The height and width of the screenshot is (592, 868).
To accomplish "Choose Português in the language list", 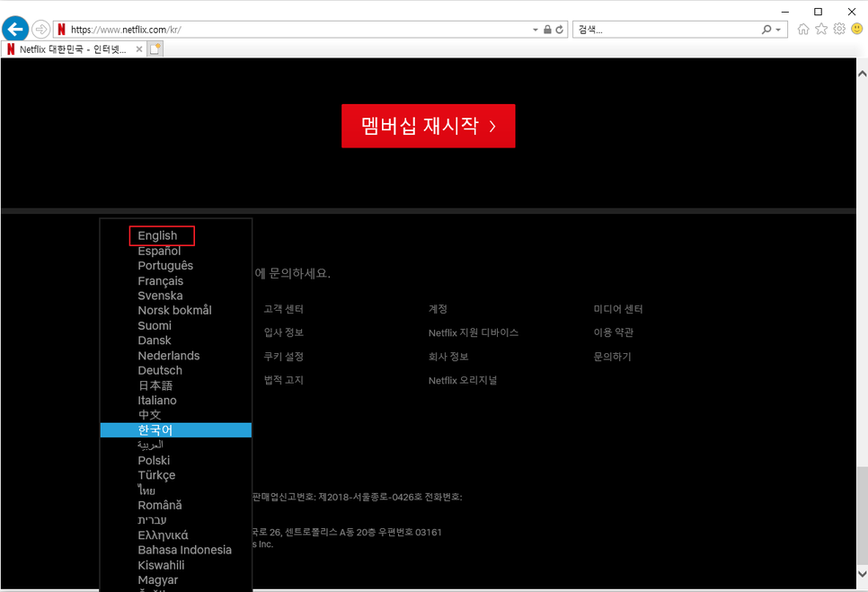I will [x=165, y=266].
